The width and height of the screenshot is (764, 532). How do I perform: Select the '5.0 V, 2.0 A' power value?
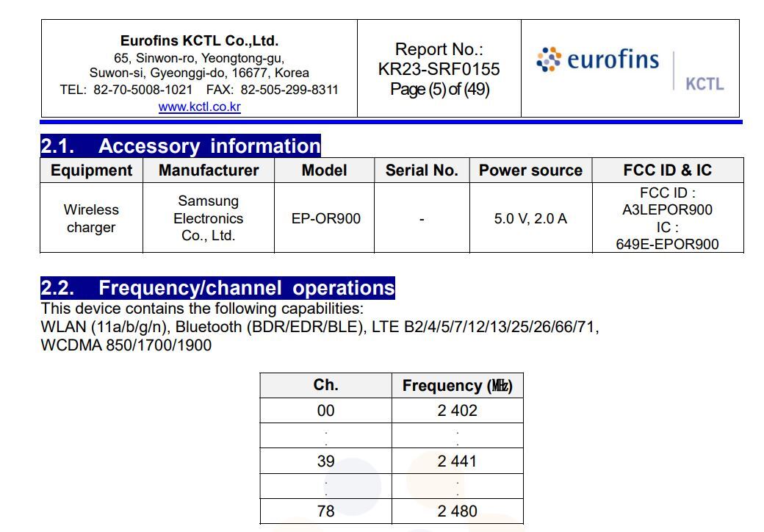tap(530, 218)
